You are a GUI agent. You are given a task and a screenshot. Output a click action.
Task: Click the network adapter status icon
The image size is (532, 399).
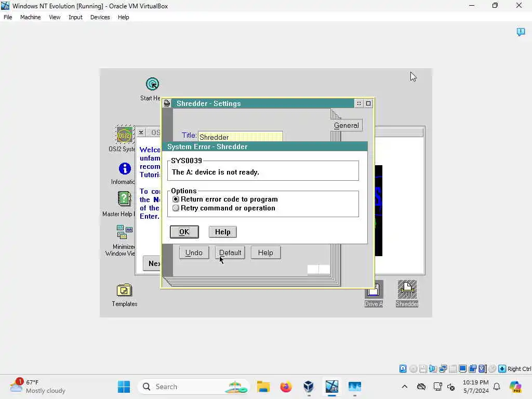tap(443, 369)
